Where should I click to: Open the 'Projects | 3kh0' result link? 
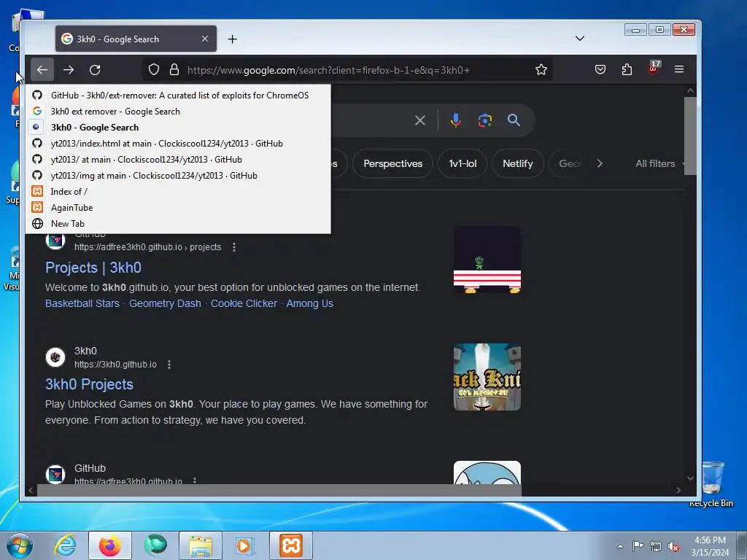[93, 268]
